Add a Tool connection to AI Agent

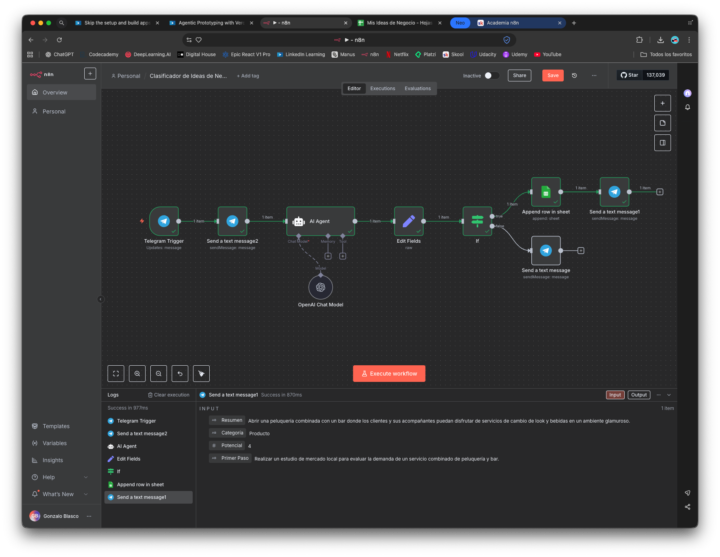point(343,256)
